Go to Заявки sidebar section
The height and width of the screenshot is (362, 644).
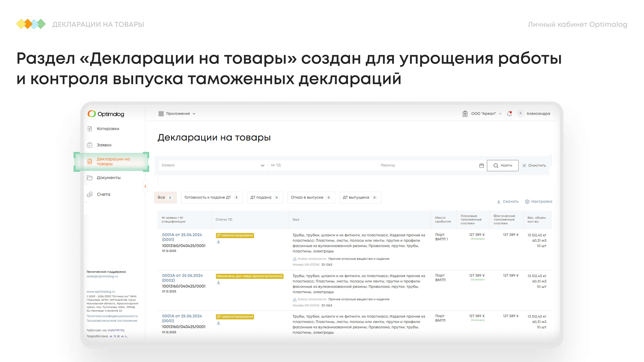(x=104, y=145)
